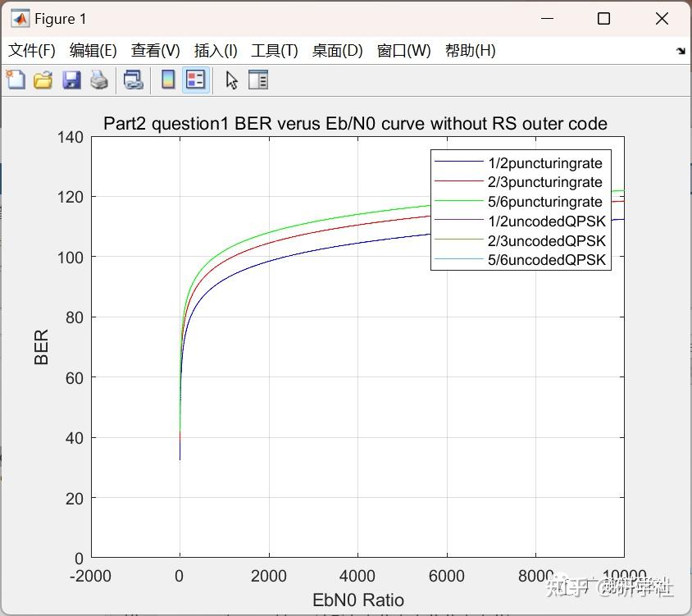Image resolution: width=692 pixels, height=616 pixels.
Task: Toggle the legend off with its toolbar button
Action: tap(195, 80)
